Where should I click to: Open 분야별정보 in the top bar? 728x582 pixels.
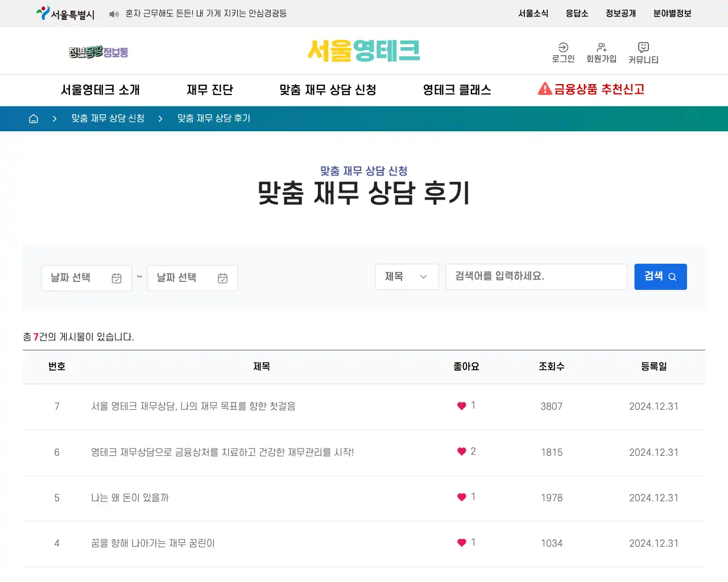(x=672, y=13)
